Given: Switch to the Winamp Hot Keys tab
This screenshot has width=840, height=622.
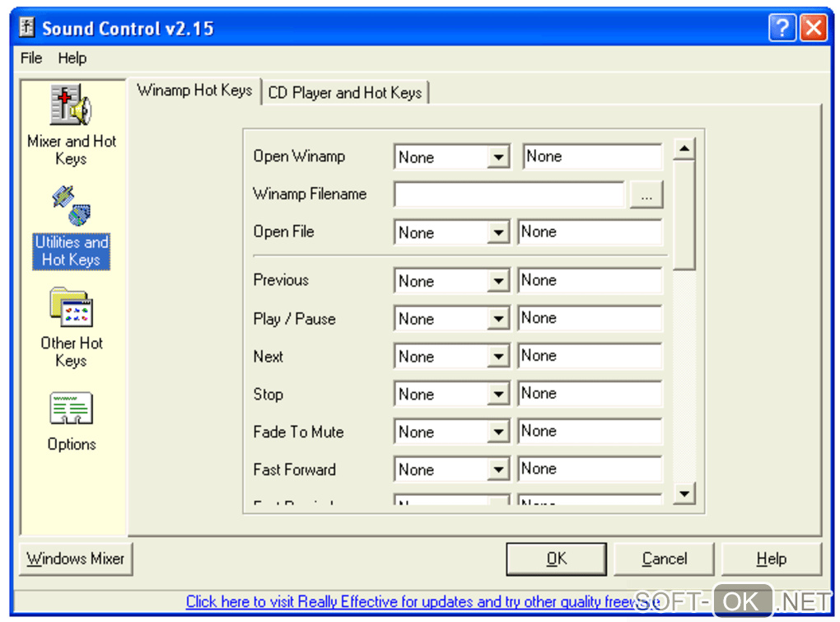Looking at the screenshot, I should click(194, 91).
